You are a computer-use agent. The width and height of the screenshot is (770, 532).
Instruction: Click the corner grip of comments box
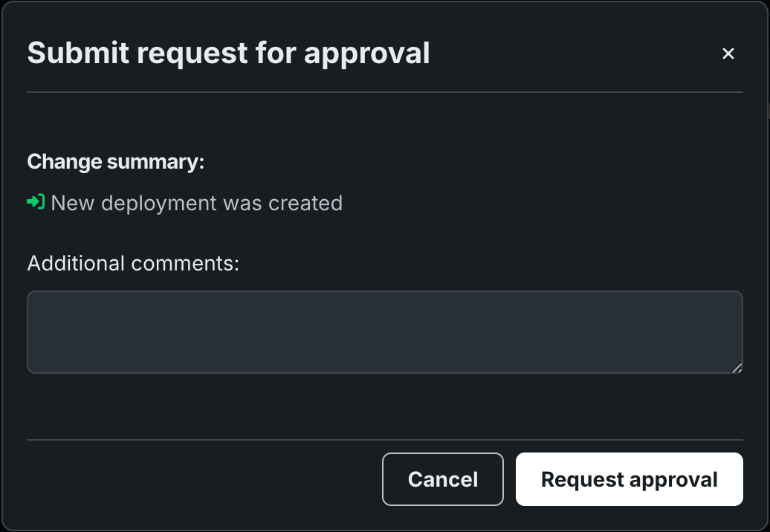737,367
